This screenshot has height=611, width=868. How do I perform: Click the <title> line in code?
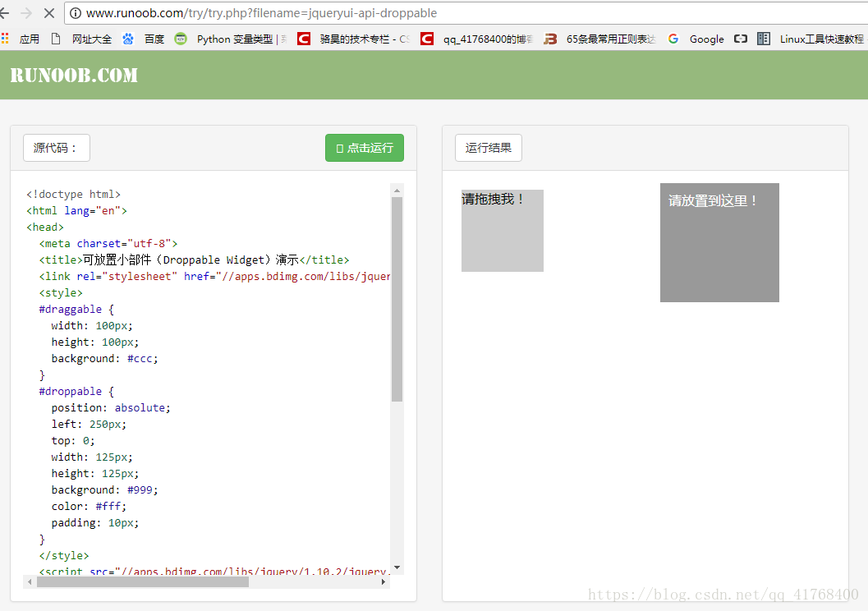195,260
